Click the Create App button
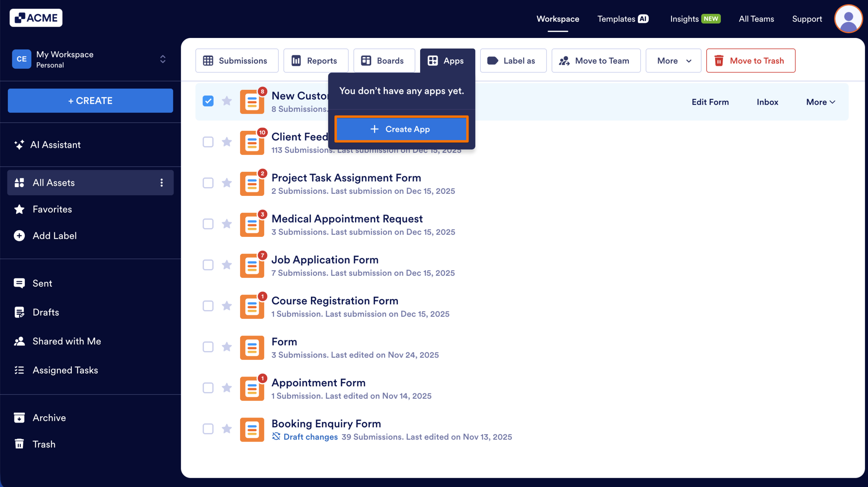This screenshot has height=487, width=868. 401,129
